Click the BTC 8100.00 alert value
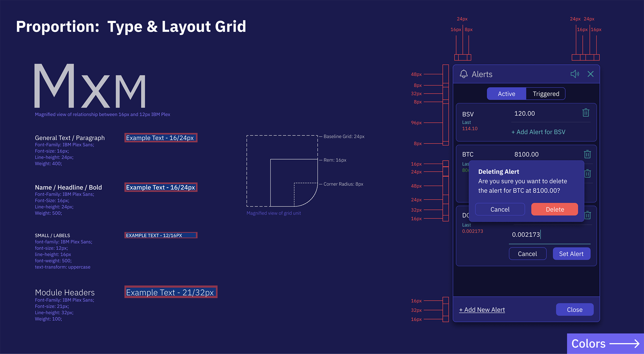This screenshot has height=354, width=644. point(526,154)
